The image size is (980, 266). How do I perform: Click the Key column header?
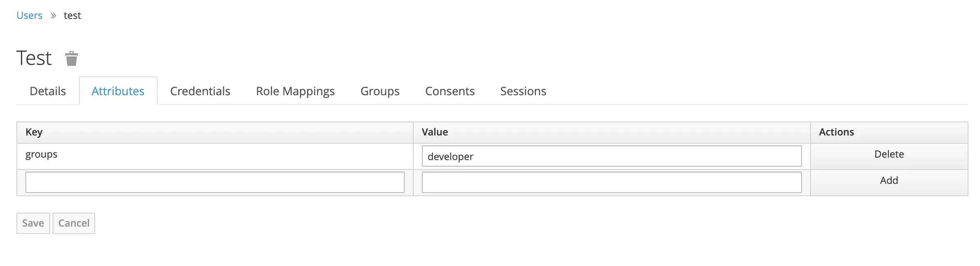[x=34, y=132]
